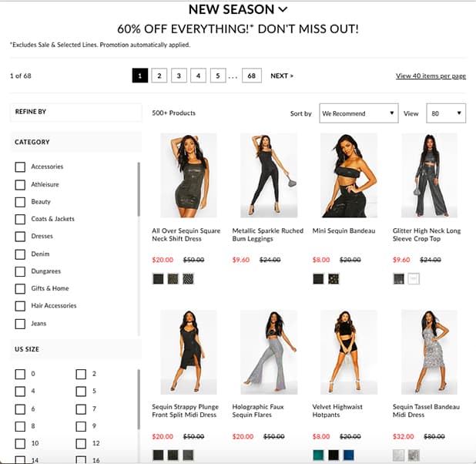The image size is (476, 464).
Task: Click the category list scrollbar
Action: (x=139, y=189)
